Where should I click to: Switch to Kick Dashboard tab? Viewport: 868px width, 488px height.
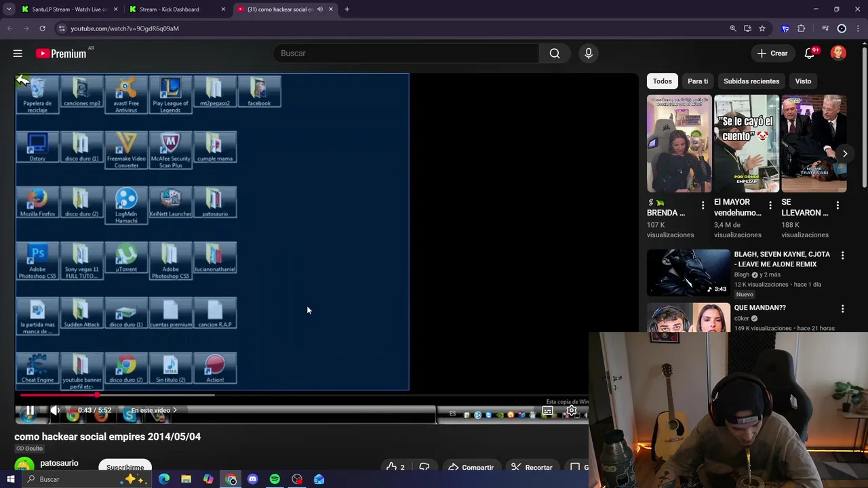176,9
